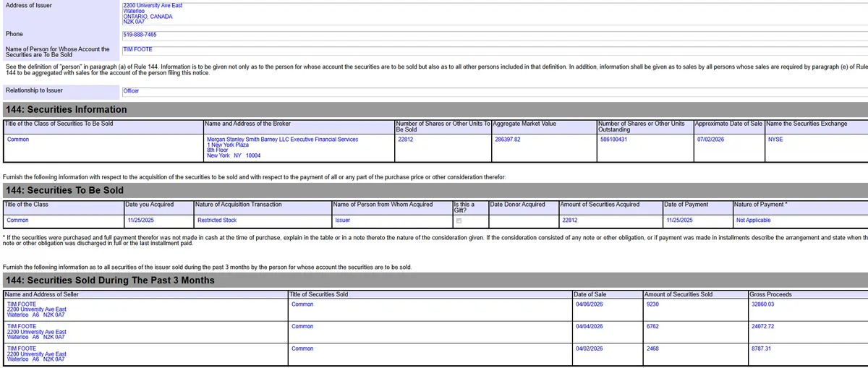
Task: Click the issuer address 2200 University Ave East
Action: tap(153, 6)
